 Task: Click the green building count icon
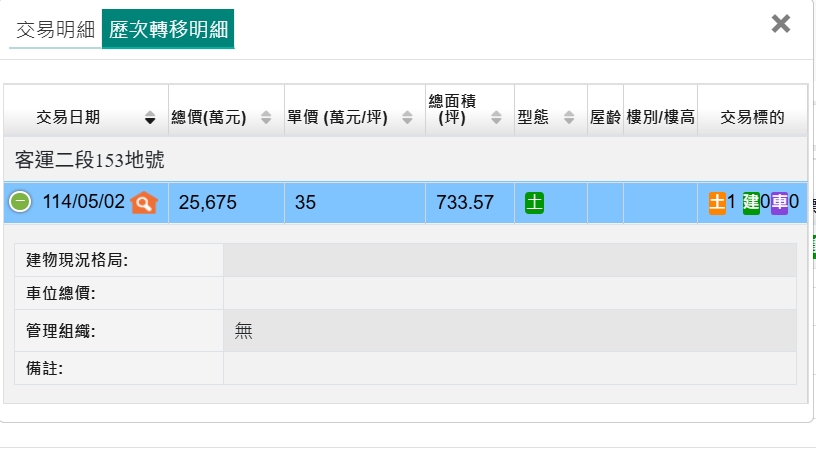750,202
